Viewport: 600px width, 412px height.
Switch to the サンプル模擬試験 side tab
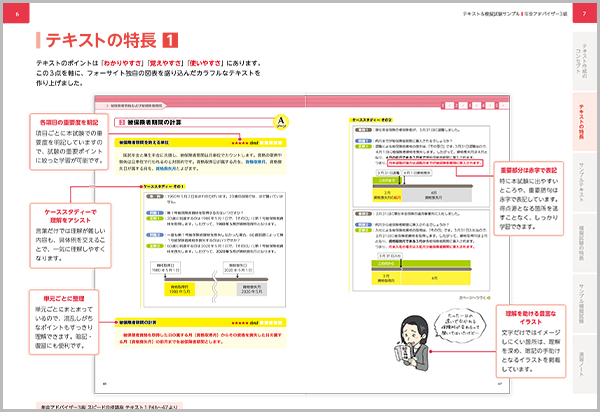tap(584, 303)
